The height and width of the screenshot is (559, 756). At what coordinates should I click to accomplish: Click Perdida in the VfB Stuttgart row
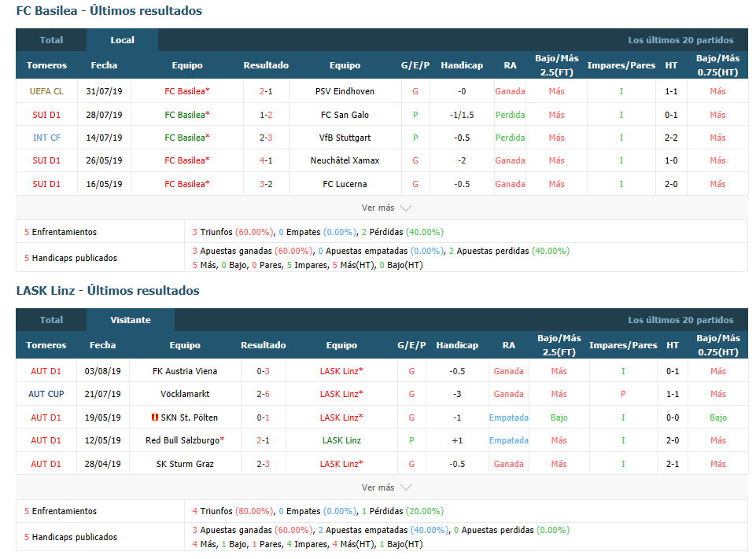point(510,138)
